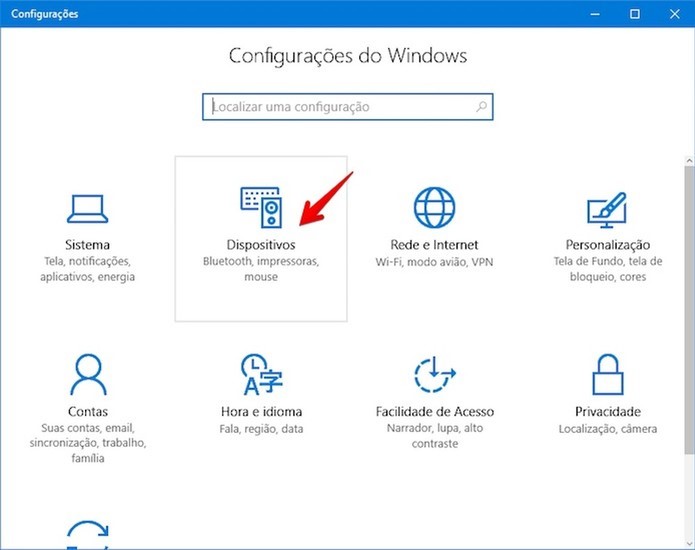Image resolution: width=695 pixels, height=550 pixels.
Task: Click 'Suas contas, email, sincronização' description
Action: coord(88,443)
